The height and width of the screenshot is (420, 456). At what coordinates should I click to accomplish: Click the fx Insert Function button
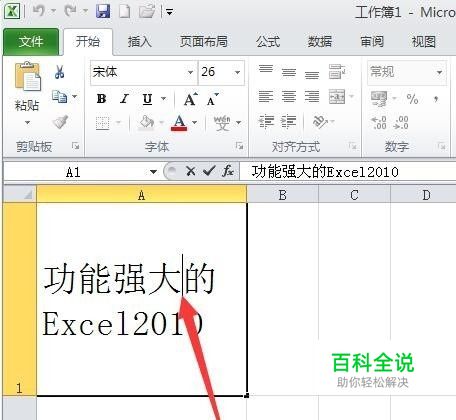click(228, 171)
